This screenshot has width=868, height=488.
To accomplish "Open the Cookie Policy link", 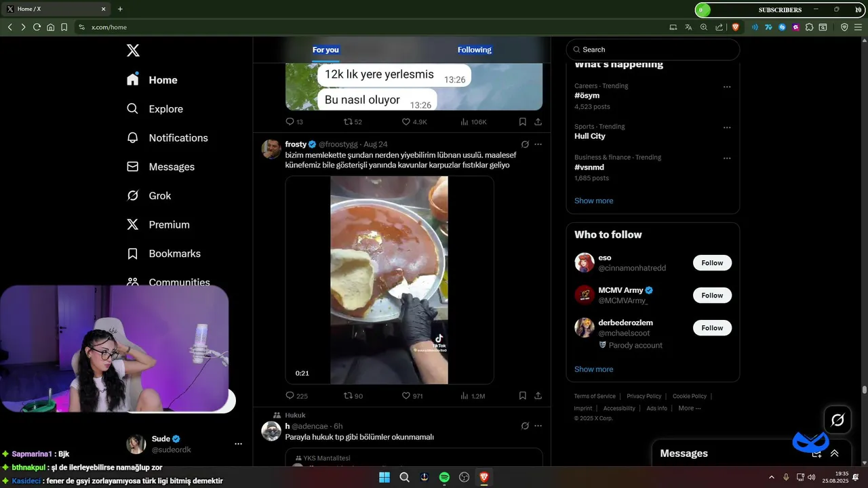I will (690, 396).
